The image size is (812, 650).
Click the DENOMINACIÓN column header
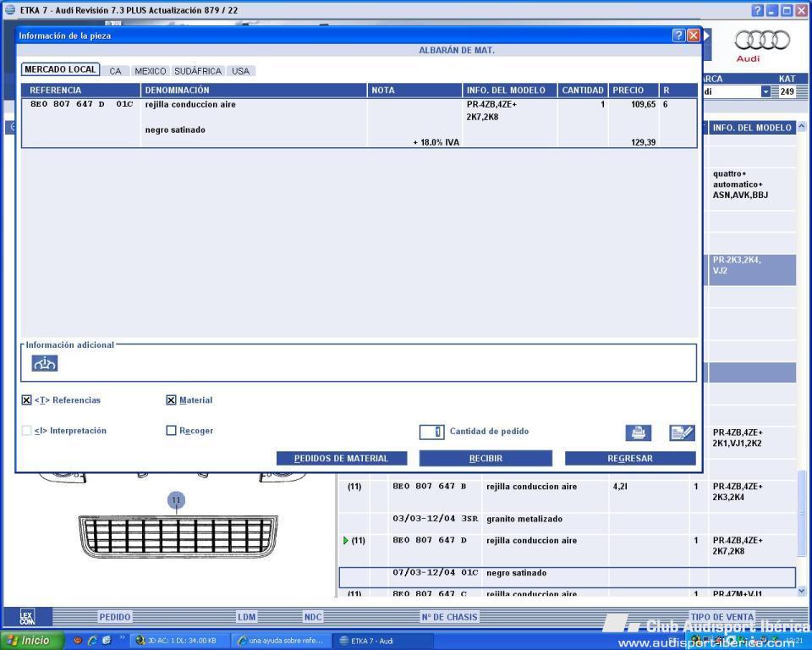click(x=254, y=91)
